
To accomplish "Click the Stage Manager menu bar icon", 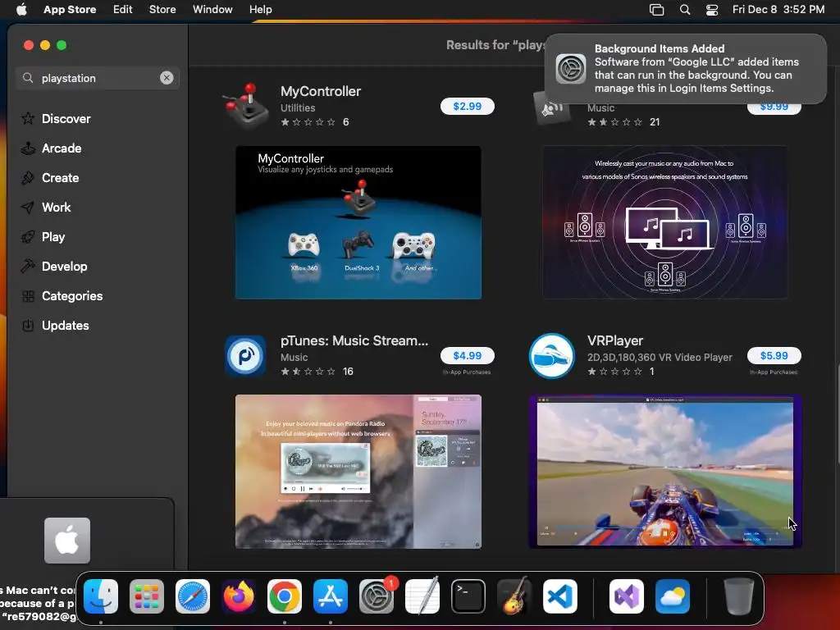I will click(657, 9).
